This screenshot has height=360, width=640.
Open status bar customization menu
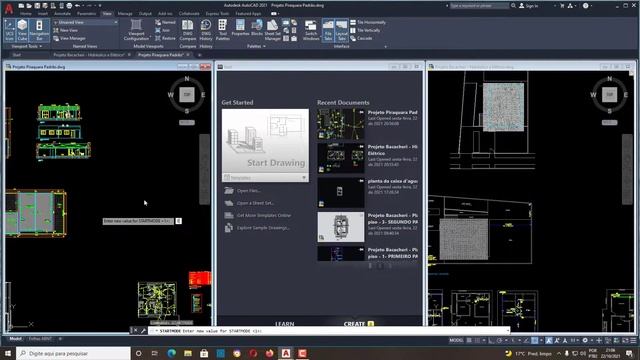[x=633, y=340]
